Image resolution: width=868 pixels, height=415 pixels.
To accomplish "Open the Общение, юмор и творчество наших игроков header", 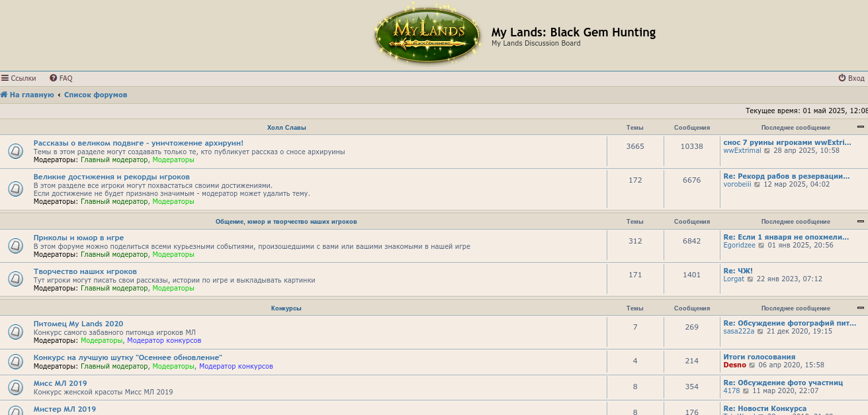I will pyautogui.click(x=286, y=221).
